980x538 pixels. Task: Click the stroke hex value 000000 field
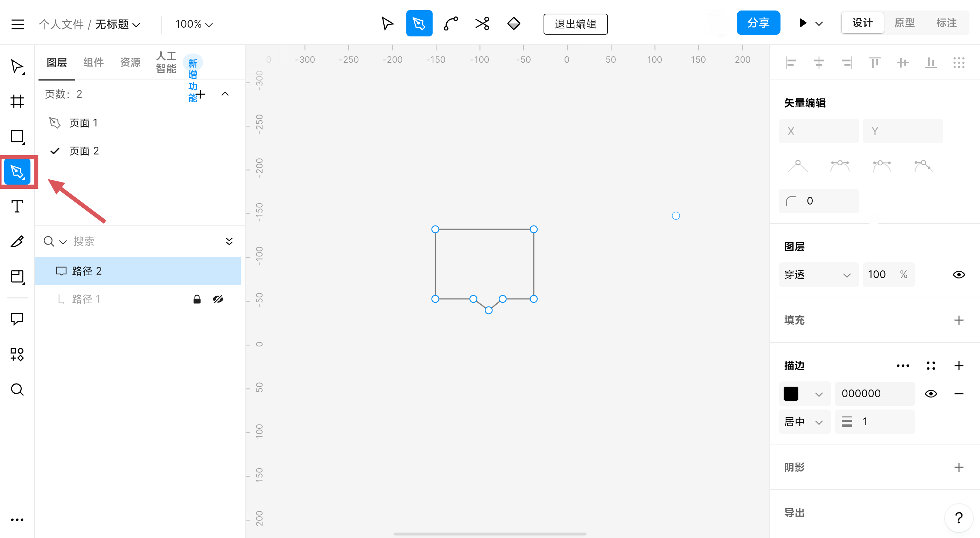point(874,394)
